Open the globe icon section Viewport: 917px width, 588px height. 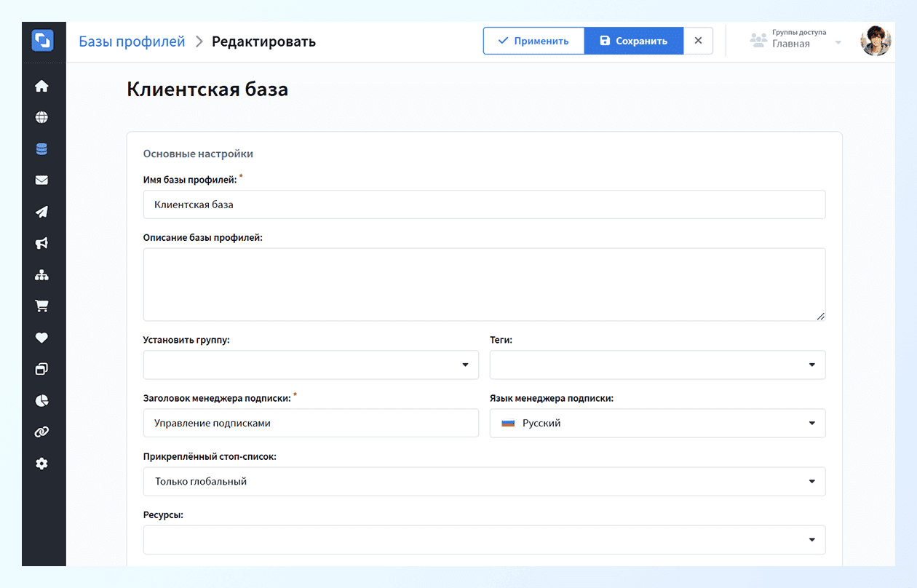click(x=41, y=117)
